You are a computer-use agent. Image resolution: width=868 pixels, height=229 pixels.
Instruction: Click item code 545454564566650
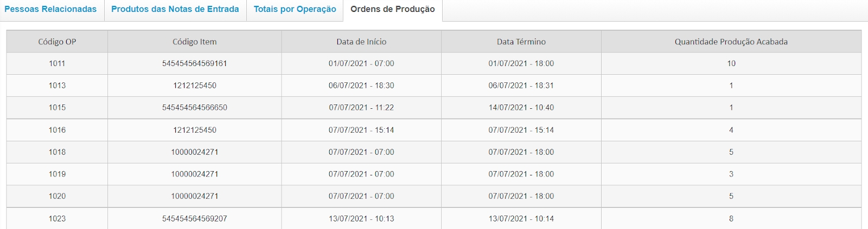point(194,108)
